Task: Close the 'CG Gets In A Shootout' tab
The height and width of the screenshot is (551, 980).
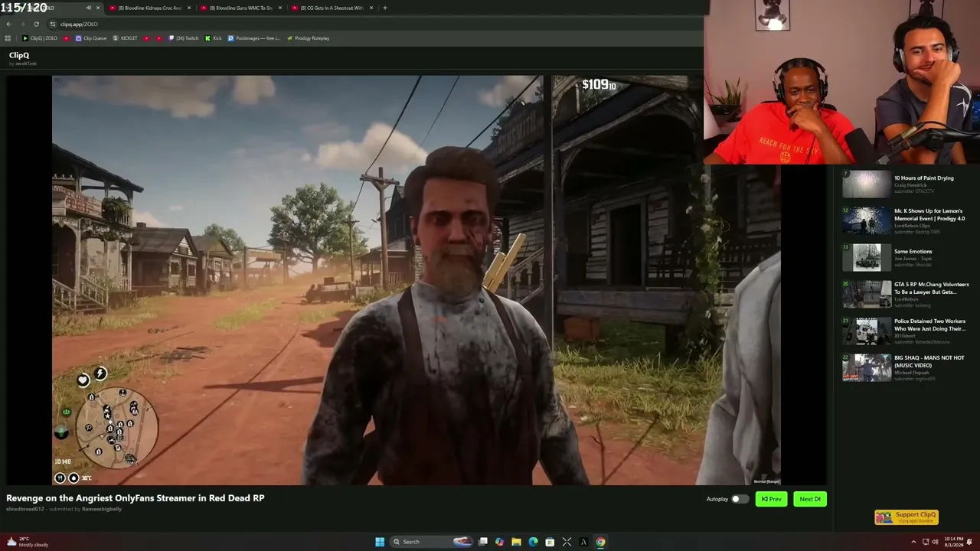Action: (x=371, y=8)
